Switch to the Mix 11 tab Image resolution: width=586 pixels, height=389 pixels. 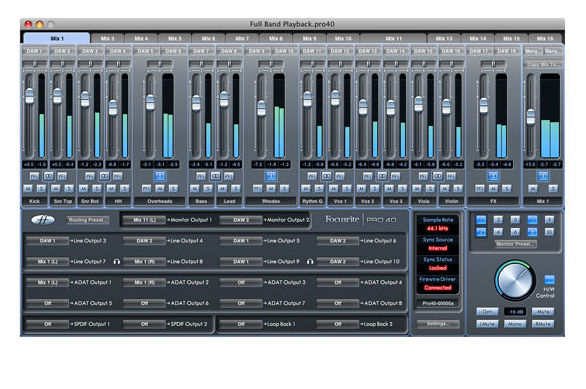[x=394, y=38]
